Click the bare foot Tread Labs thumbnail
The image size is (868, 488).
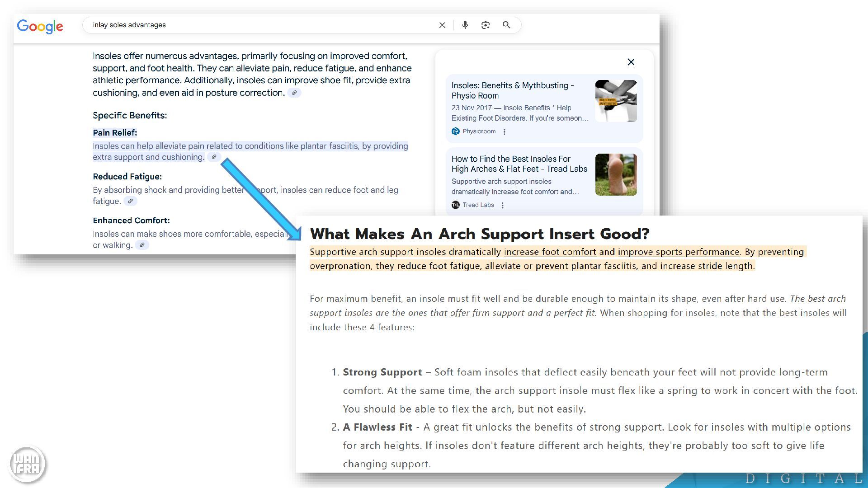coord(616,174)
